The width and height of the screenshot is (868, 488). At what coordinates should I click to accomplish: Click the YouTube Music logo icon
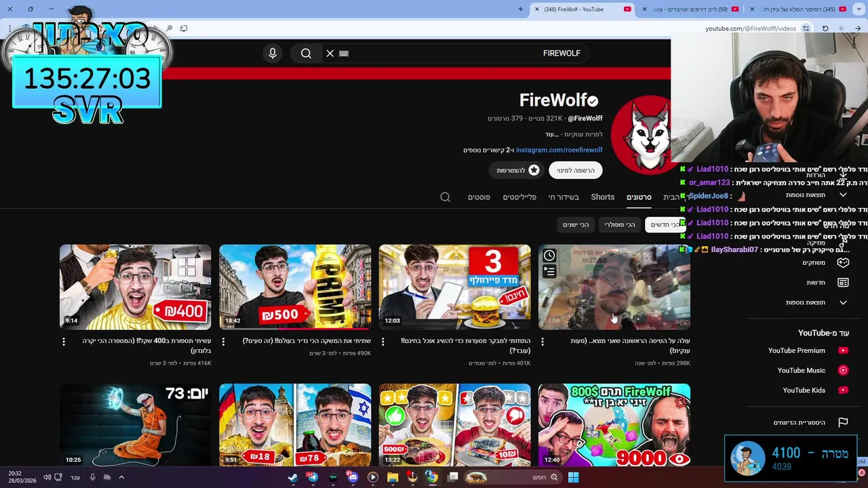click(843, 370)
